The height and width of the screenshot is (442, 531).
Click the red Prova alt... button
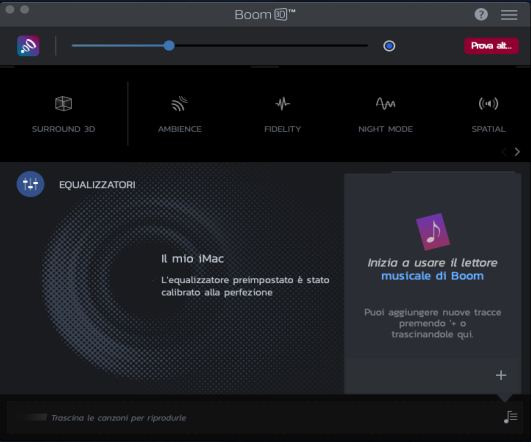[491, 46]
